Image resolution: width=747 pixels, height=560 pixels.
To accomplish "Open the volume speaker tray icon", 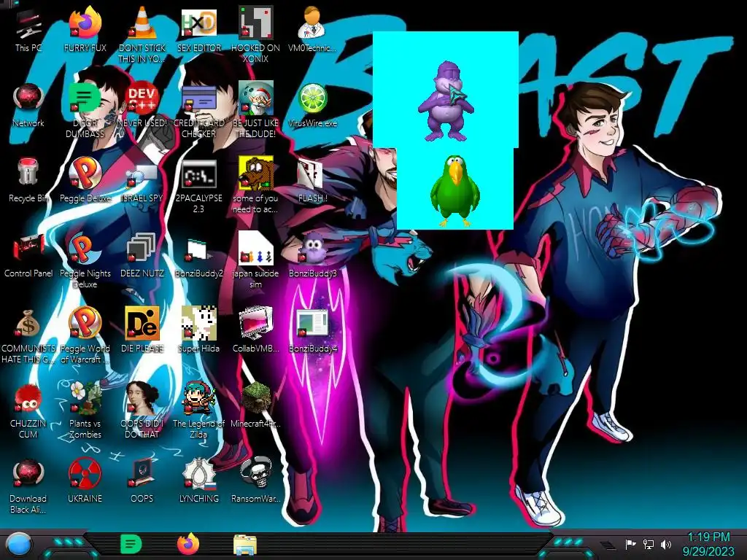I will (666, 544).
